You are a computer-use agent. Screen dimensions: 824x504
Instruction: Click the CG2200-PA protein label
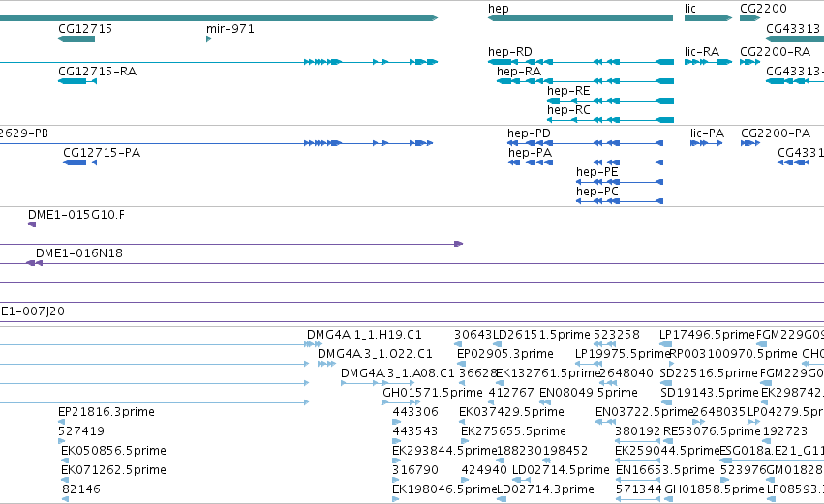[x=776, y=133]
